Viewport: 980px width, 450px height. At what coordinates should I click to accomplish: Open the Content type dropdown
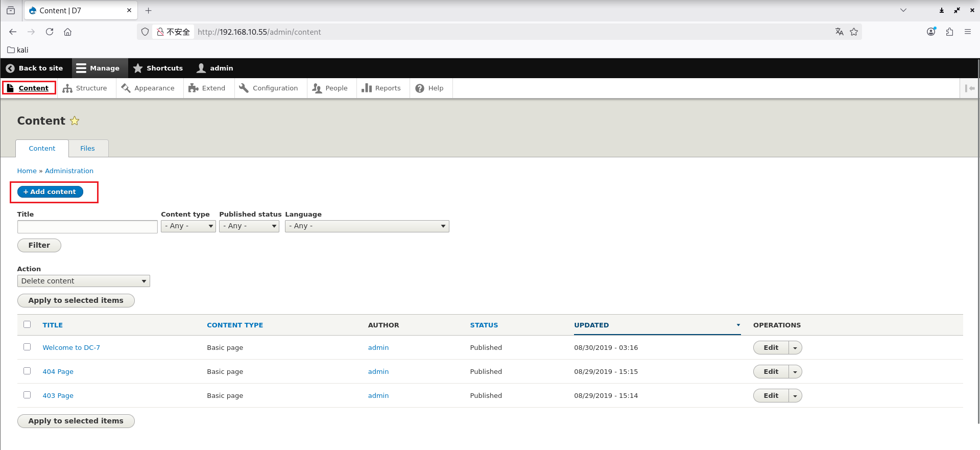point(188,226)
